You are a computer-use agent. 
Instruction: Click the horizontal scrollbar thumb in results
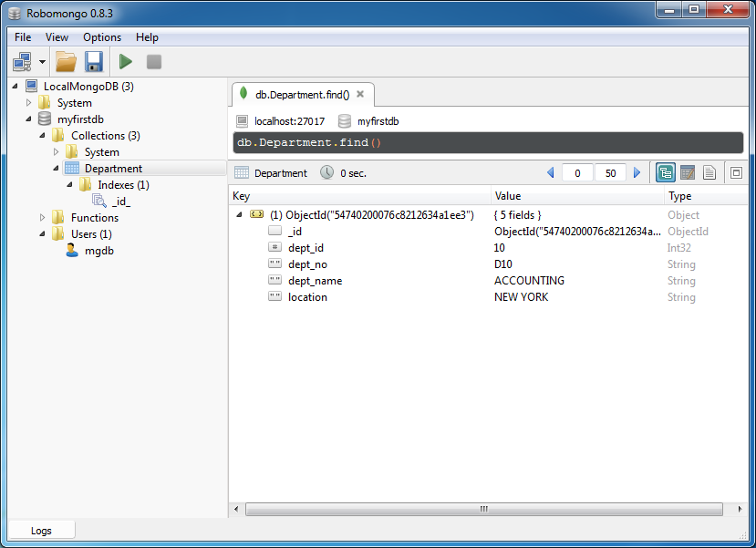coord(484,509)
